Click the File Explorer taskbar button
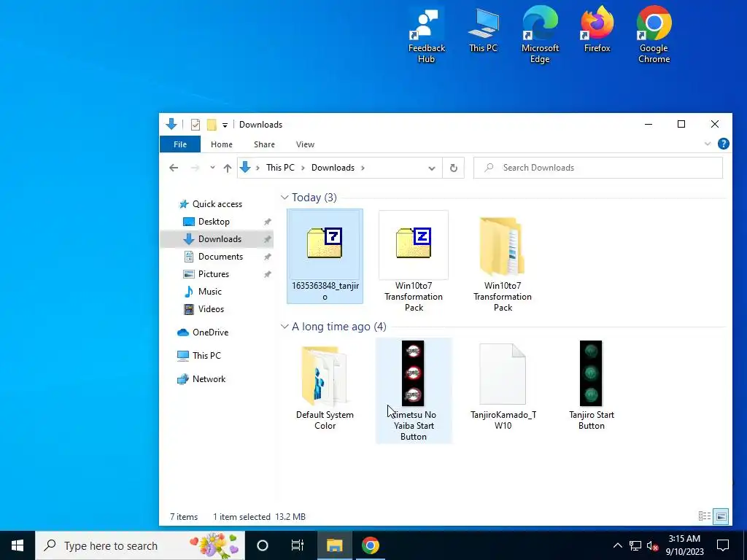Viewport: 747px width, 560px height. coord(334,545)
